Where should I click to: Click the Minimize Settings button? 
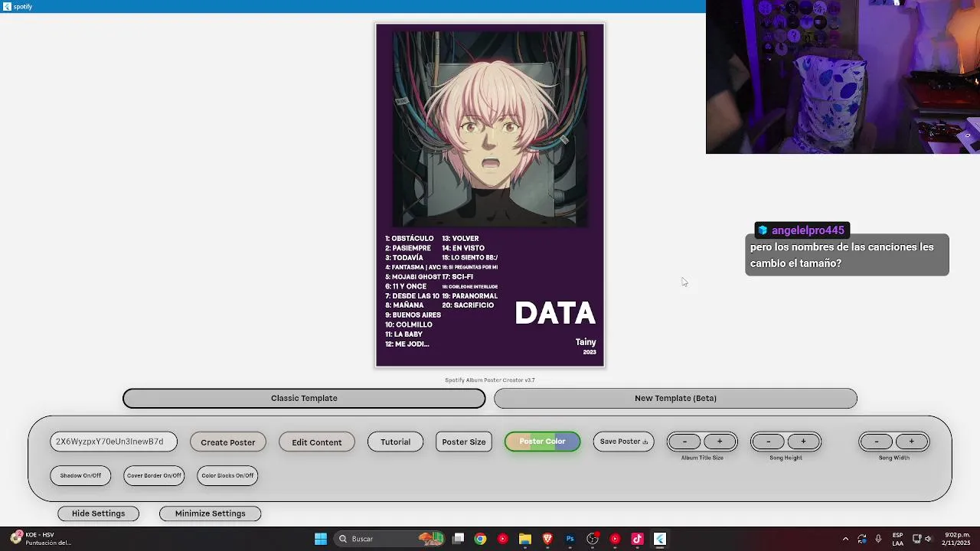[x=210, y=514]
